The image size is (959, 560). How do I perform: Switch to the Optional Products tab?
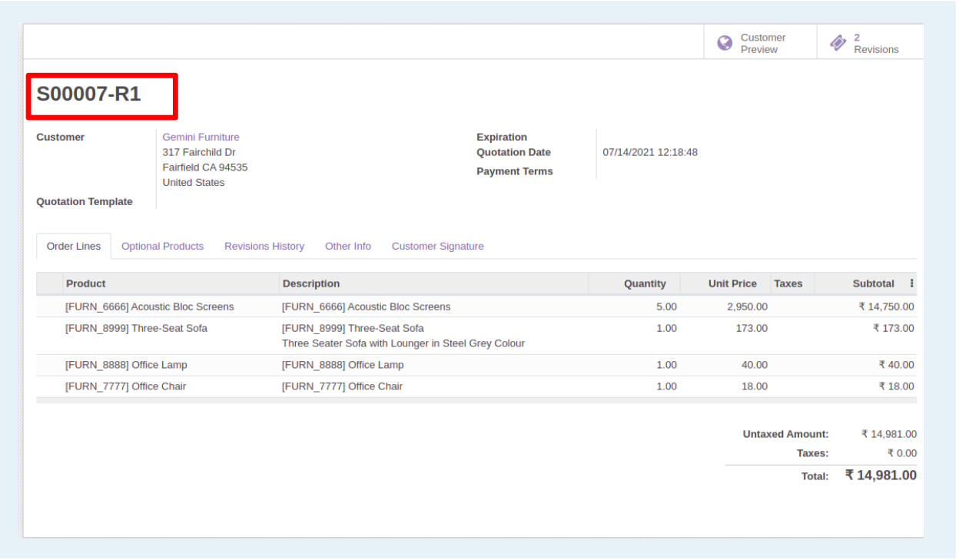point(162,247)
